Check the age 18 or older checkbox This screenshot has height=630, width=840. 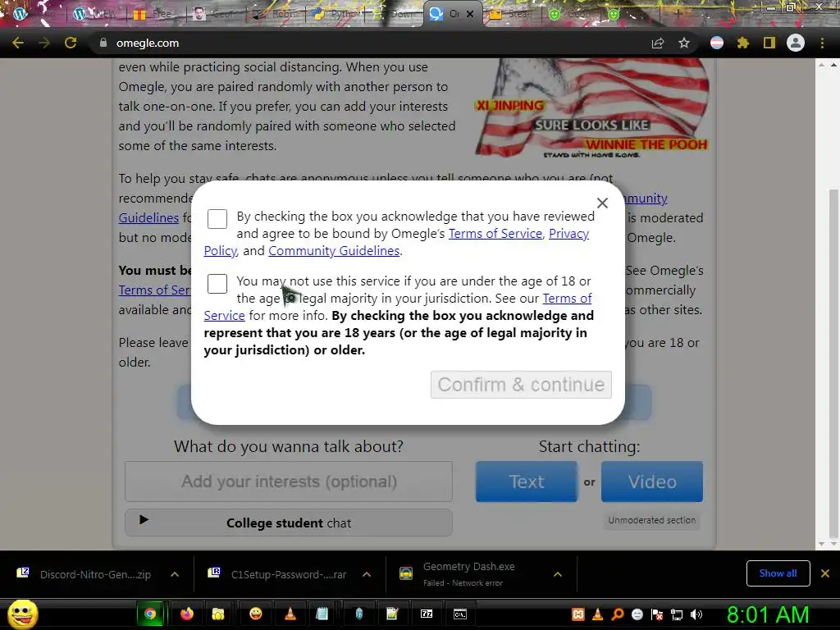217,283
